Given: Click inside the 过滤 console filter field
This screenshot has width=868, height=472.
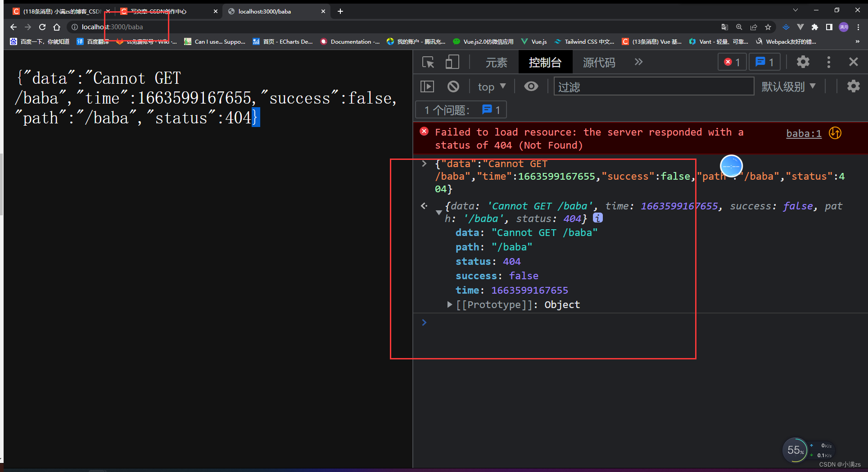Looking at the screenshot, I should click(653, 86).
